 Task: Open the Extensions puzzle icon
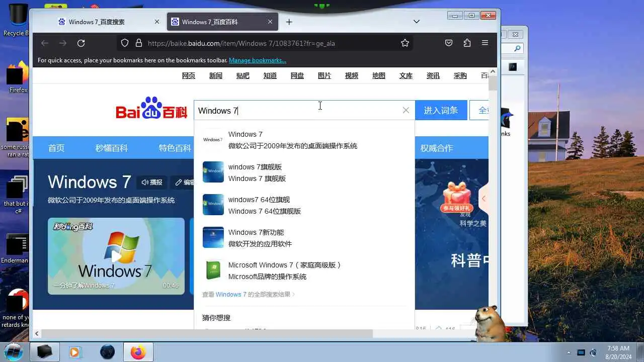click(x=467, y=43)
